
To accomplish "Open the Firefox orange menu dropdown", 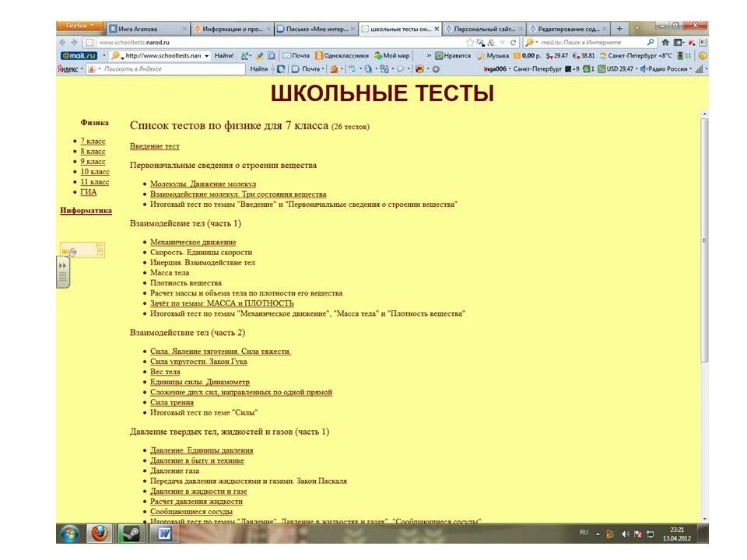I will 77,24.
